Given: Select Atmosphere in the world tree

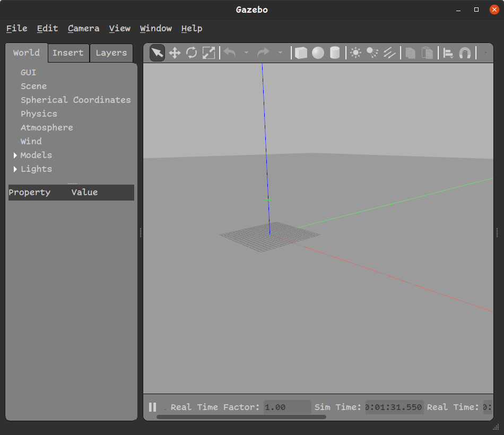Looking at the screenshot, I should (47, 128).
